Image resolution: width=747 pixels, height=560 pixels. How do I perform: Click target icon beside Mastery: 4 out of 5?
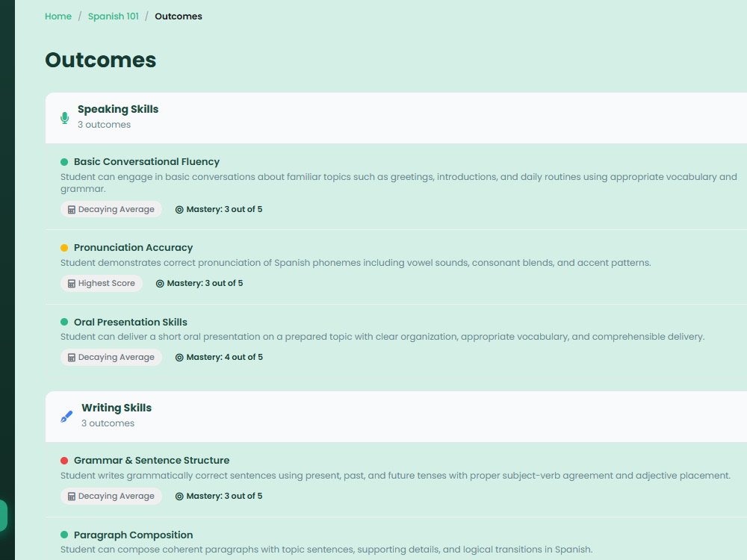pyautogui.click(x=179, y=358)
